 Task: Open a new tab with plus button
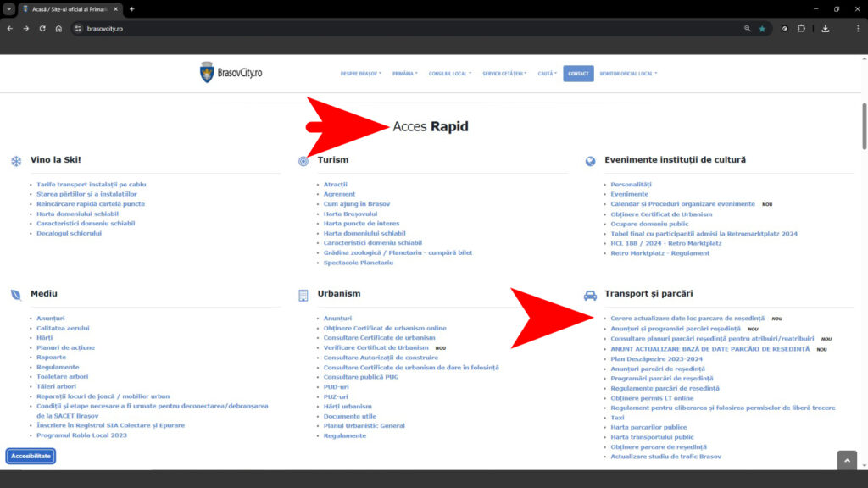pos(131,9)
